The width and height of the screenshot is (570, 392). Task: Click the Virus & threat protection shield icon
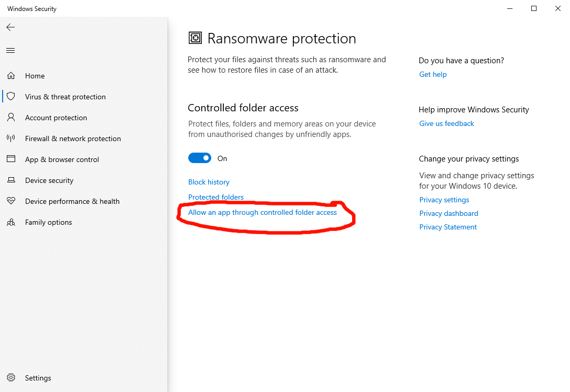(11, 97)
